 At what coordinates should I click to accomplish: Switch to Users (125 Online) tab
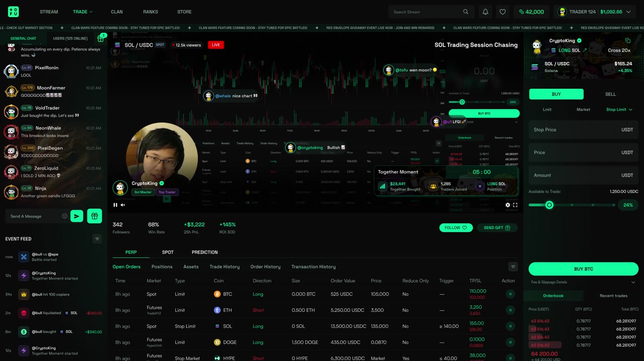[x=70, y=38]
